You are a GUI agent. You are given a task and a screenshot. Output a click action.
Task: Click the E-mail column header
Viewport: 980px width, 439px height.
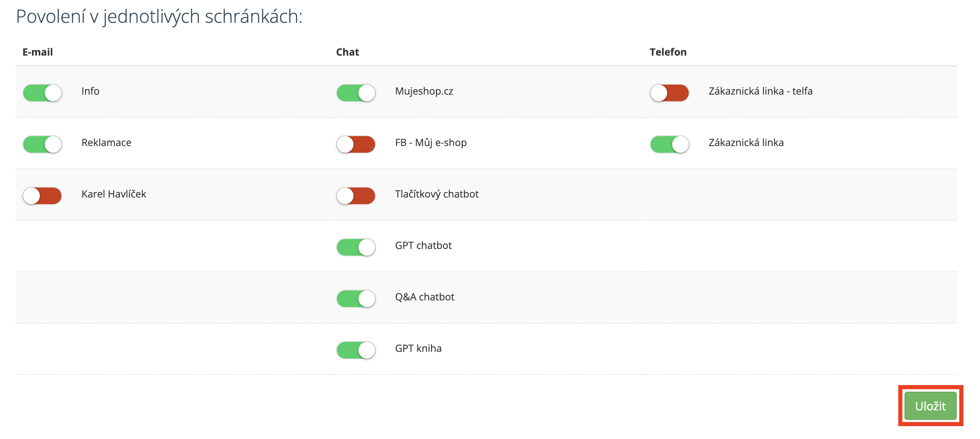coord(38,52)
